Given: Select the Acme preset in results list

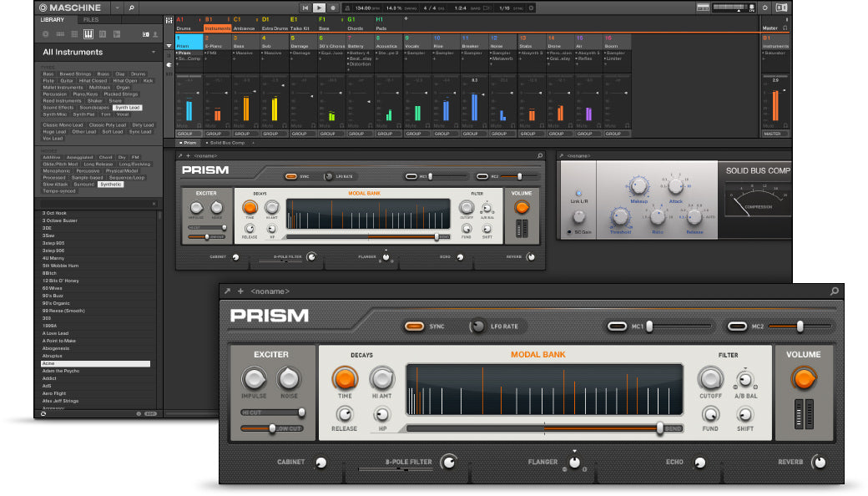Looking at the screenshot, I should click(95, 364).
